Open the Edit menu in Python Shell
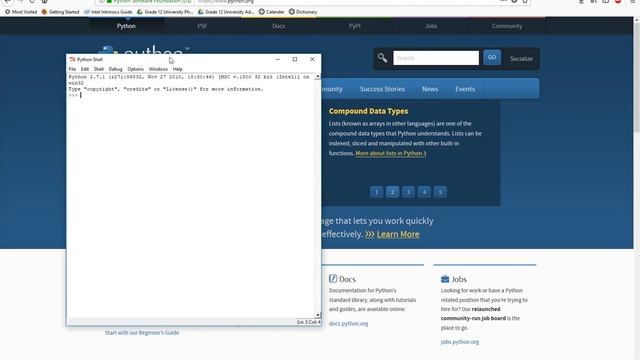 pos(85,69)
